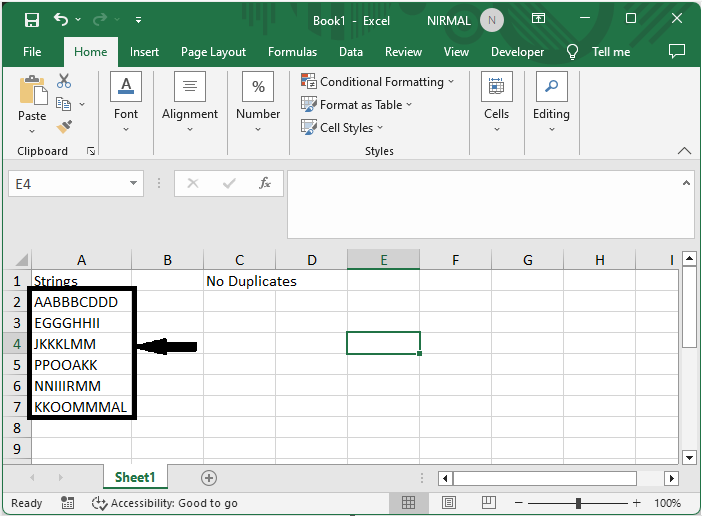Select column A header
The image size is (702, 516).
81,260
